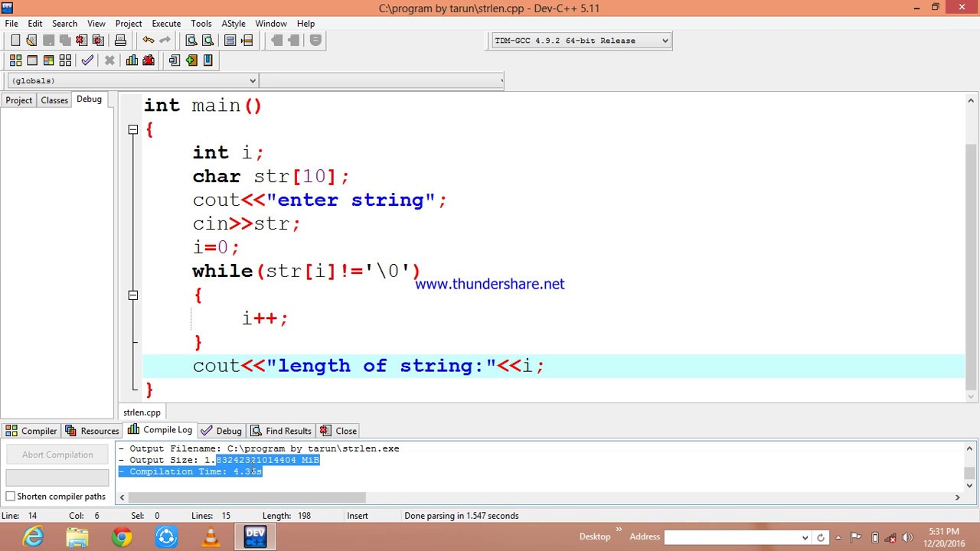This screenshot has height=551, width=980.
Task: Click the Find magnifier toolbar icon
Action: (x=191, y=41)
